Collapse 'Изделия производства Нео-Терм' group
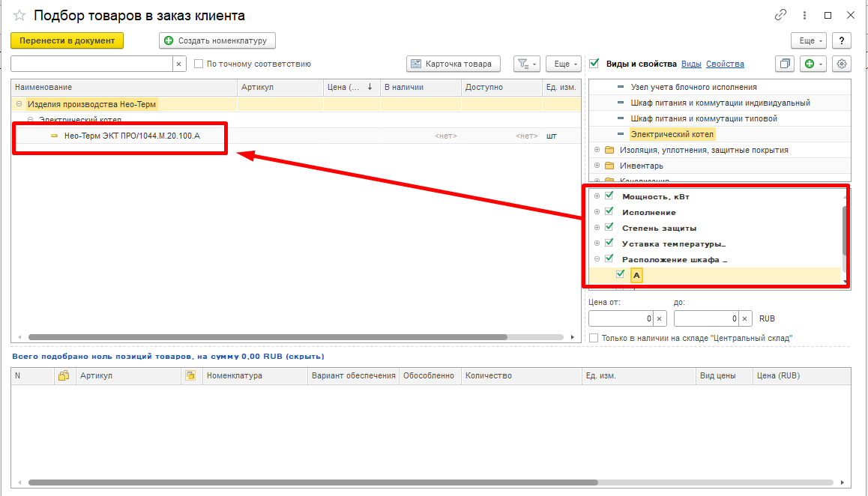868x496 pixels. click(x=19, y=103)
